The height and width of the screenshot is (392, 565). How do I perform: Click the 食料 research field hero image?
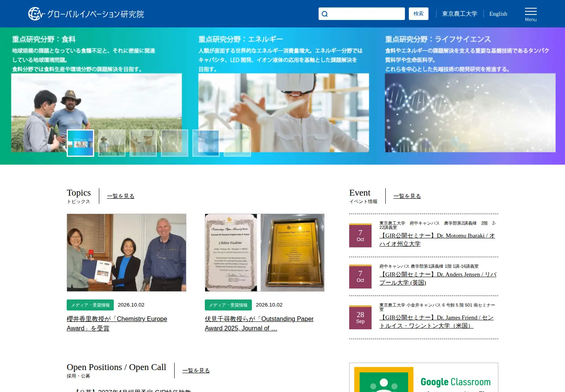pyautogui.click(x=97, y=113)
